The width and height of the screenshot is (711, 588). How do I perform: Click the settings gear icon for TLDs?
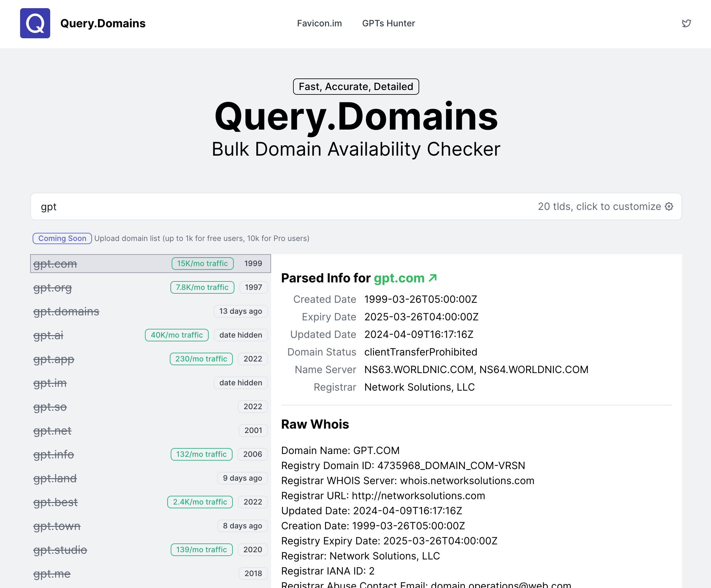pyautogui.click(x=668, y=206)
